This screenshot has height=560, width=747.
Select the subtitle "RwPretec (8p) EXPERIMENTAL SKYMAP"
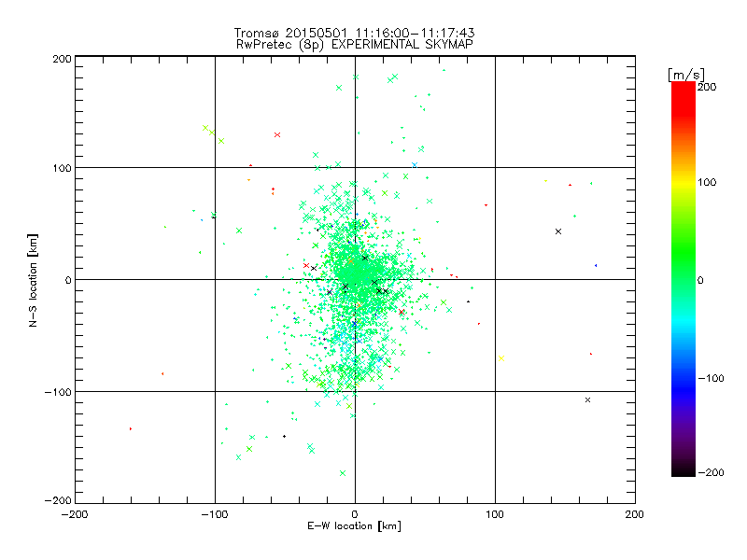click(x=355, y=45)
